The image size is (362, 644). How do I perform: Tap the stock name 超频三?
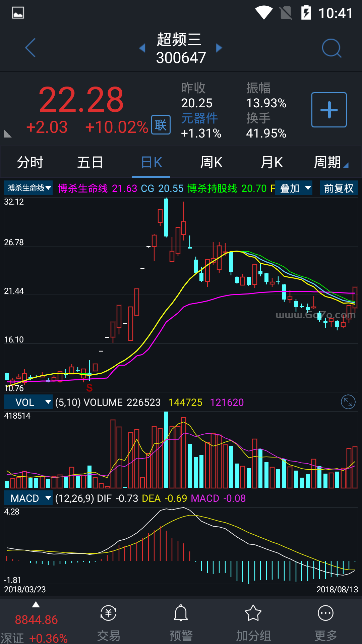pyautogui.click(x=179, y=40)
